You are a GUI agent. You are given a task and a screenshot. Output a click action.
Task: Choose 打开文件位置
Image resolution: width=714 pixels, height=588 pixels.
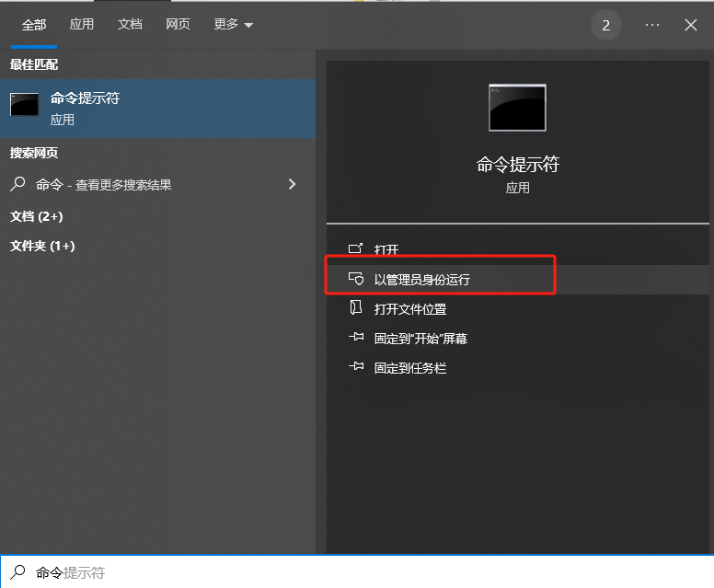[x=518, y=309]
